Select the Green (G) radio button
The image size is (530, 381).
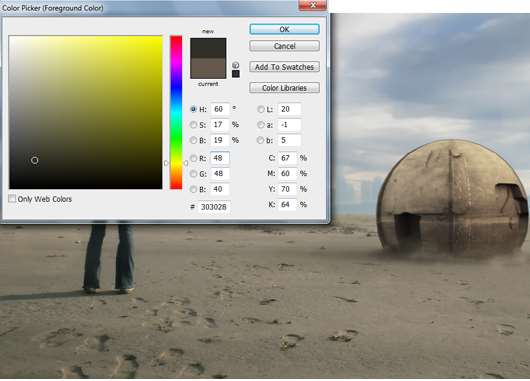coord(193,174)
